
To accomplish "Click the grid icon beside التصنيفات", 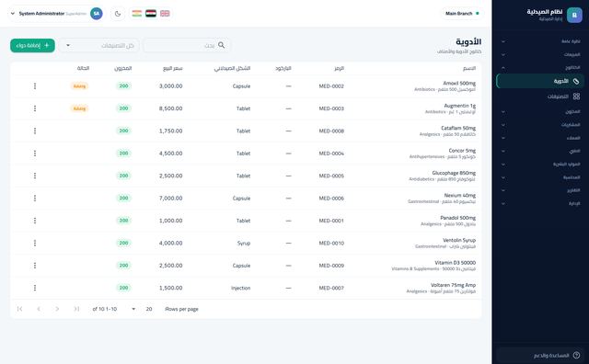I will [576, 97].
